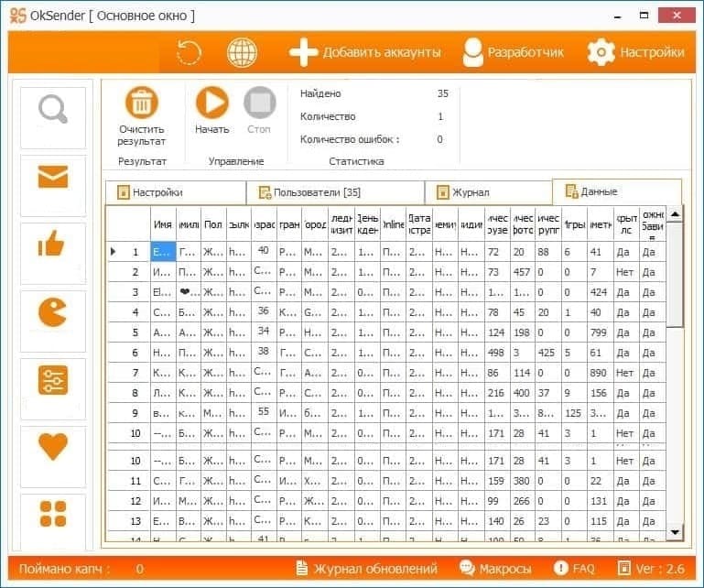Viewport: 704px width, 588px height.
Task: Click scrollbar up arrow in data table
Action: coord(675,214)
